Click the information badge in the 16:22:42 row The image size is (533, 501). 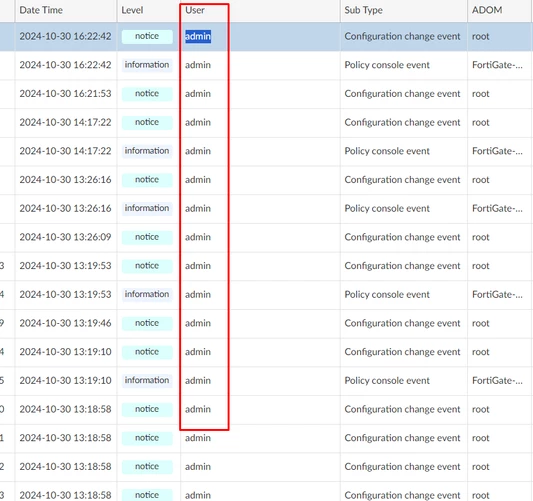click(x=147, y=65)
